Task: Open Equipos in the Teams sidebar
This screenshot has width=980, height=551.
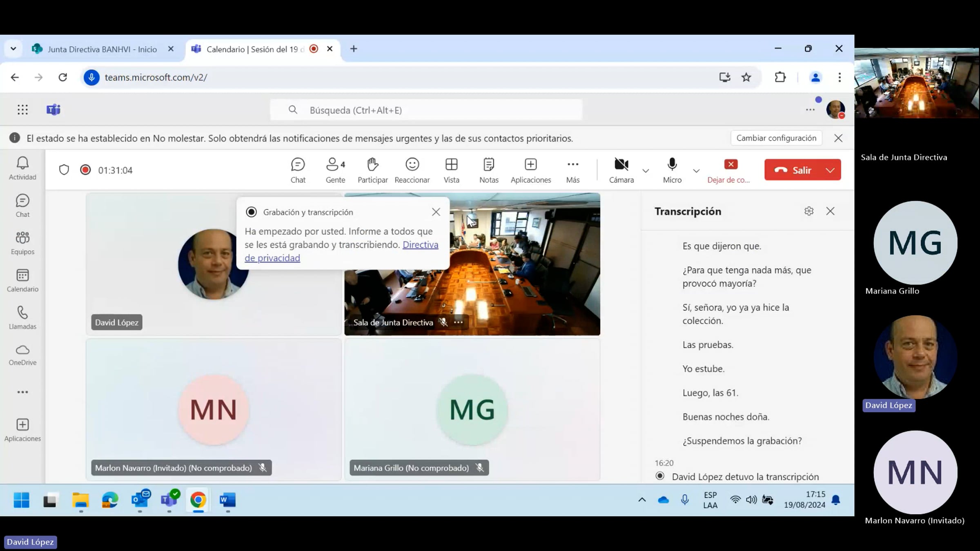Action: click(22, 243)
